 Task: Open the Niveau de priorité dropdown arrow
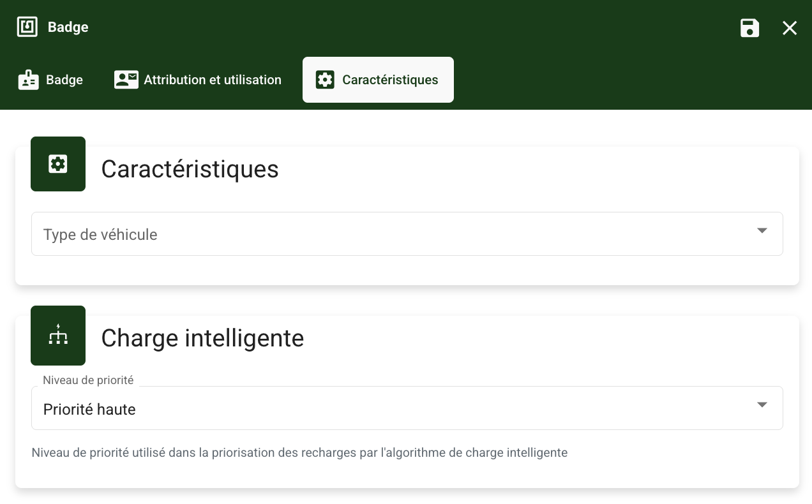762,404
